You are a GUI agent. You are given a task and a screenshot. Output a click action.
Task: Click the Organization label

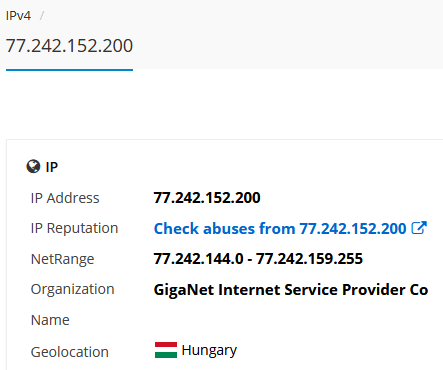click(72, 289)
